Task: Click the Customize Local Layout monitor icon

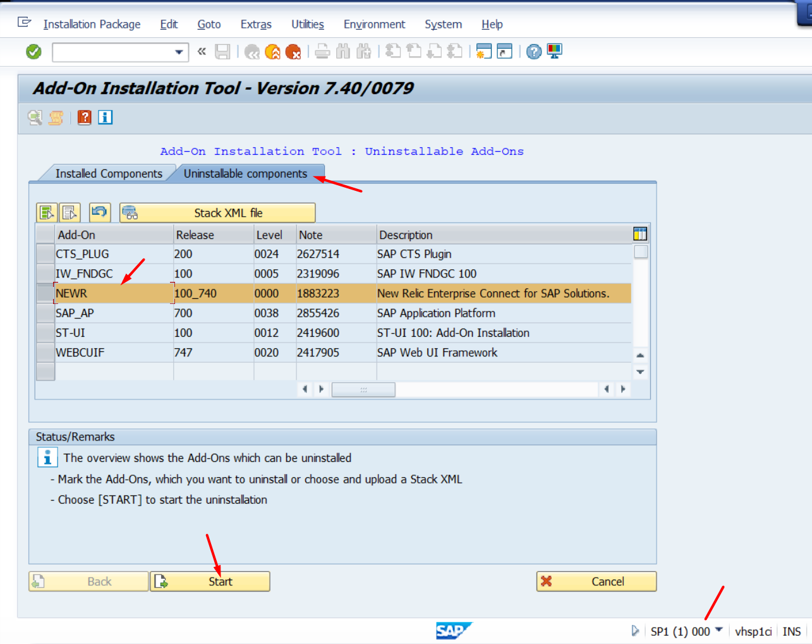Action: pyautogui.click(x=554, y=51)
